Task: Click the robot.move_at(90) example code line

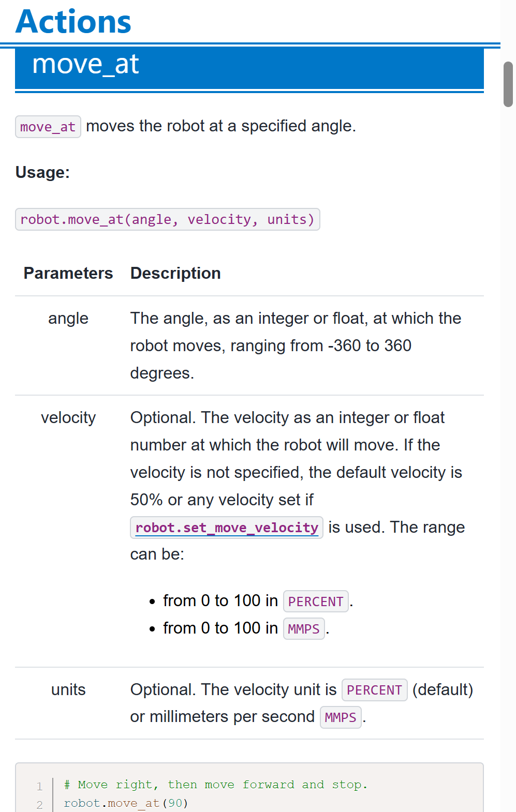Action: point(126,803)
